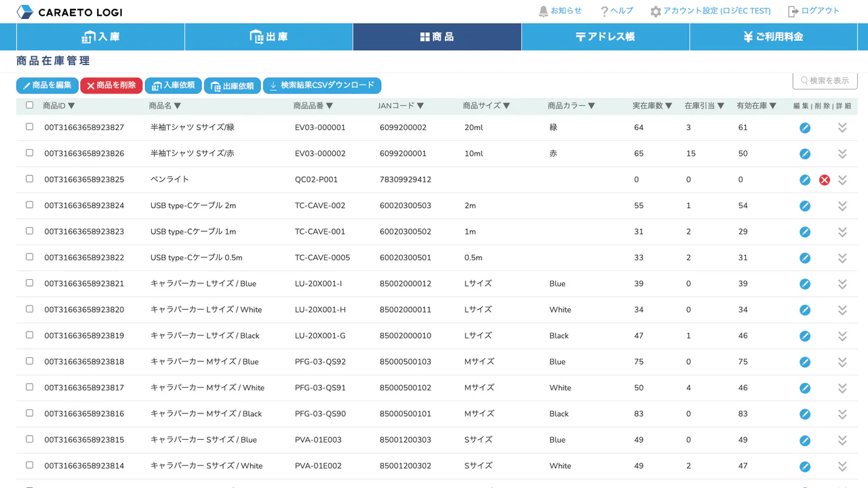Open the ヘルプ help link
Viewport: 868px width, 488px height.
coord(616,11)
